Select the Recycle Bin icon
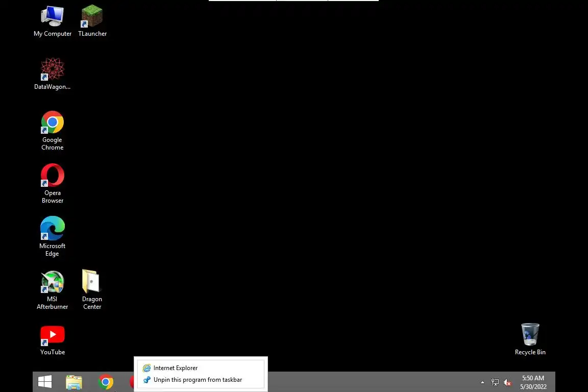This screenshot has height=392, width=588. 530,339
